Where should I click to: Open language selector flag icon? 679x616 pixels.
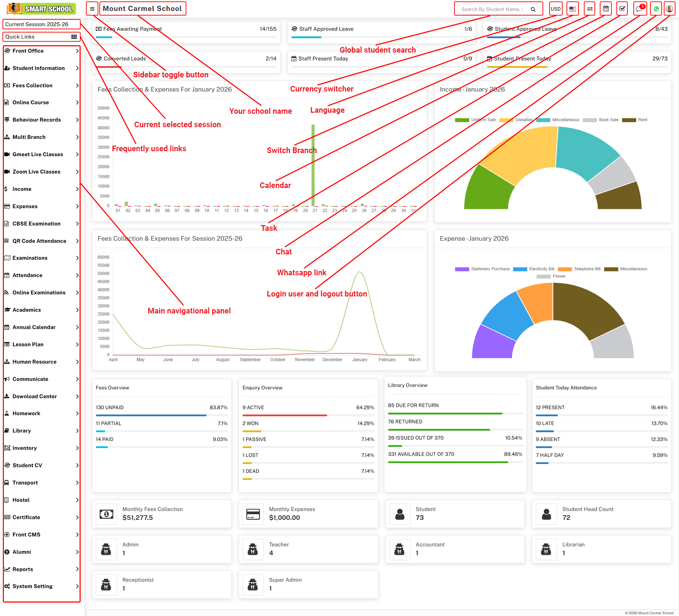tap(573, 9)
